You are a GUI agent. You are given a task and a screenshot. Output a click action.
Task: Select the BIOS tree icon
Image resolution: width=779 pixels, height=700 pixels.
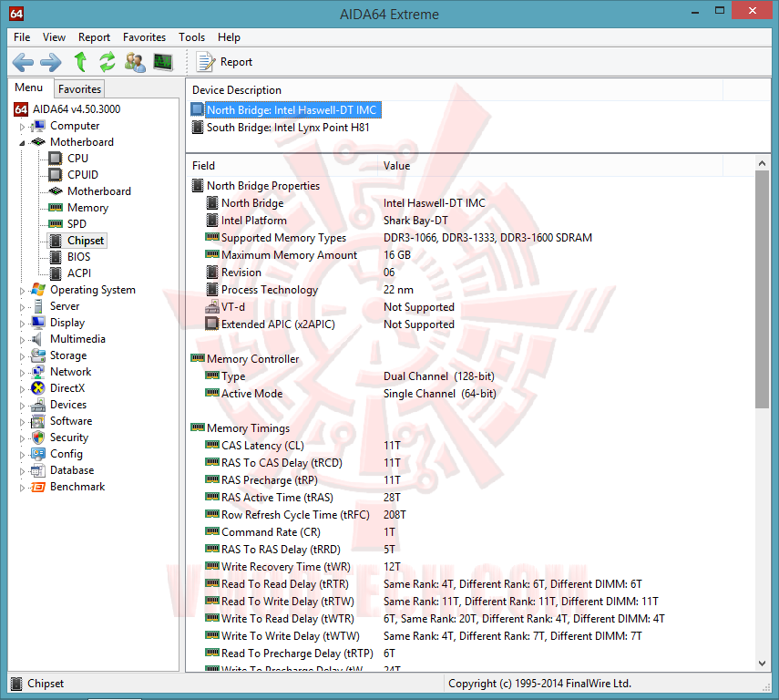pyautogui.click(x=56, y=257)
